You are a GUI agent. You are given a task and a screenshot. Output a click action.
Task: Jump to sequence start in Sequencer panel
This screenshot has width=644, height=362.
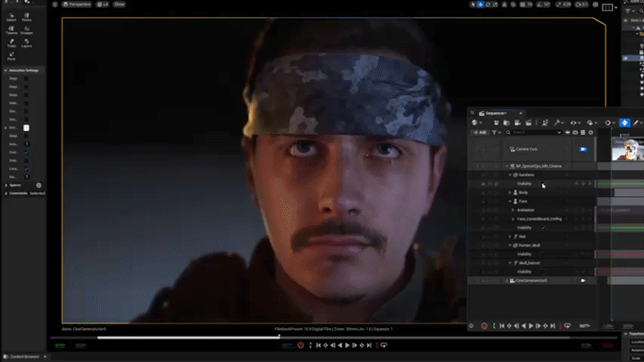tap(502, 326)
